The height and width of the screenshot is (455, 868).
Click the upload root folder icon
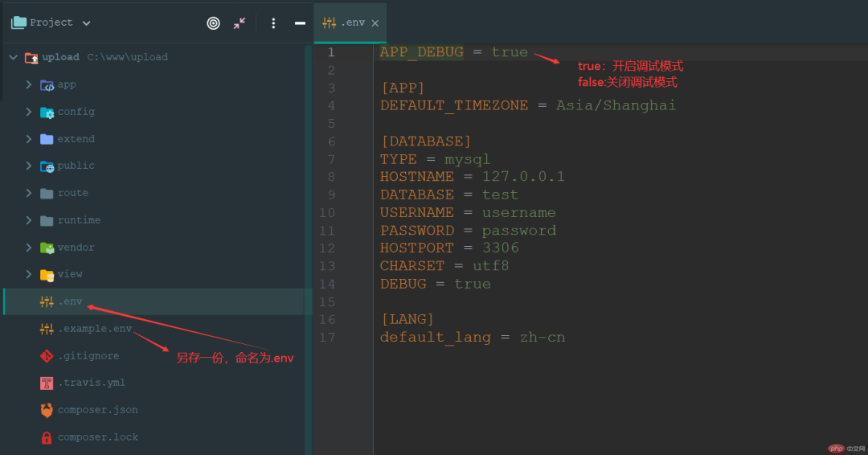point(31,58)
